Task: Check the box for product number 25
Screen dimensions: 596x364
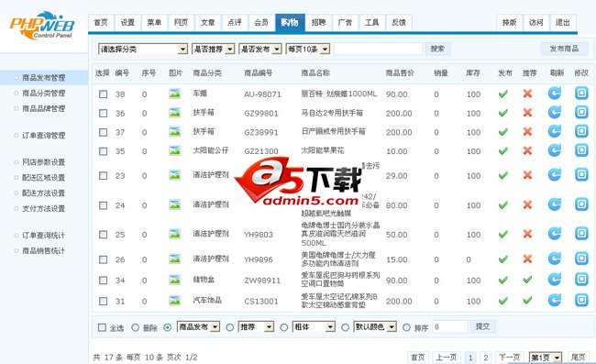Action: [103, 235]
